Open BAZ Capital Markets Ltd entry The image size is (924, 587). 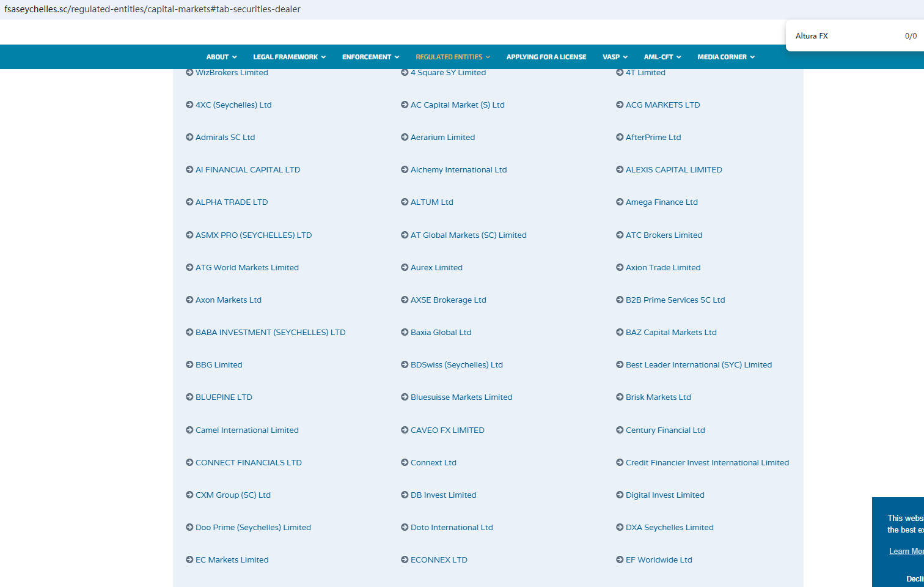tap(671, 332)
